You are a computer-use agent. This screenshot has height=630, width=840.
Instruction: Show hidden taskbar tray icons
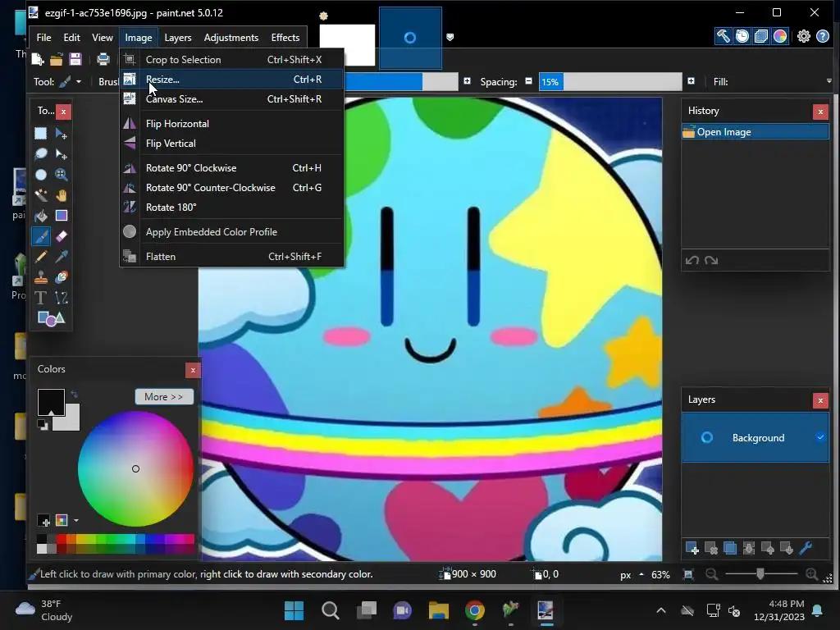pos(661,610)
